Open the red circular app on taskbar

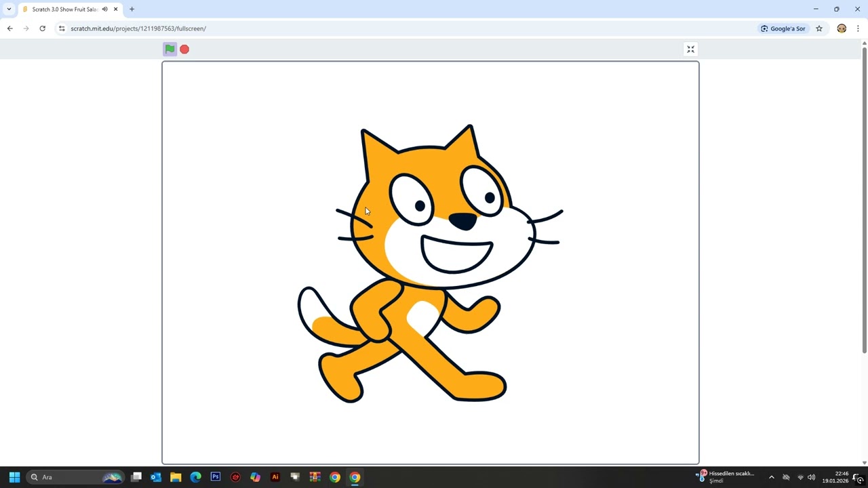[235, 477]
